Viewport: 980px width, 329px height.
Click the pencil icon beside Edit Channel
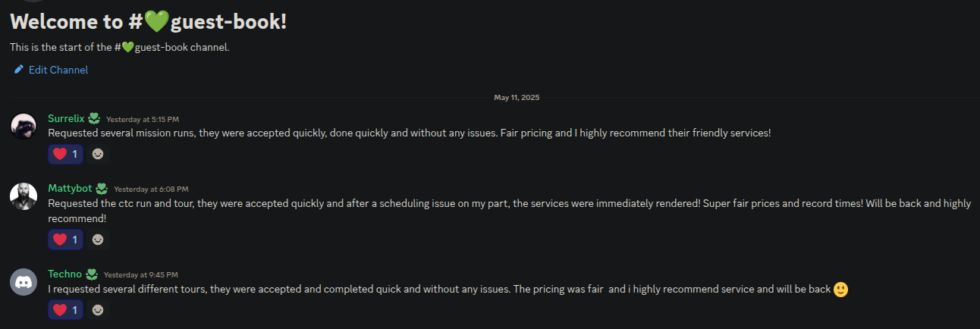click(18, 70)
